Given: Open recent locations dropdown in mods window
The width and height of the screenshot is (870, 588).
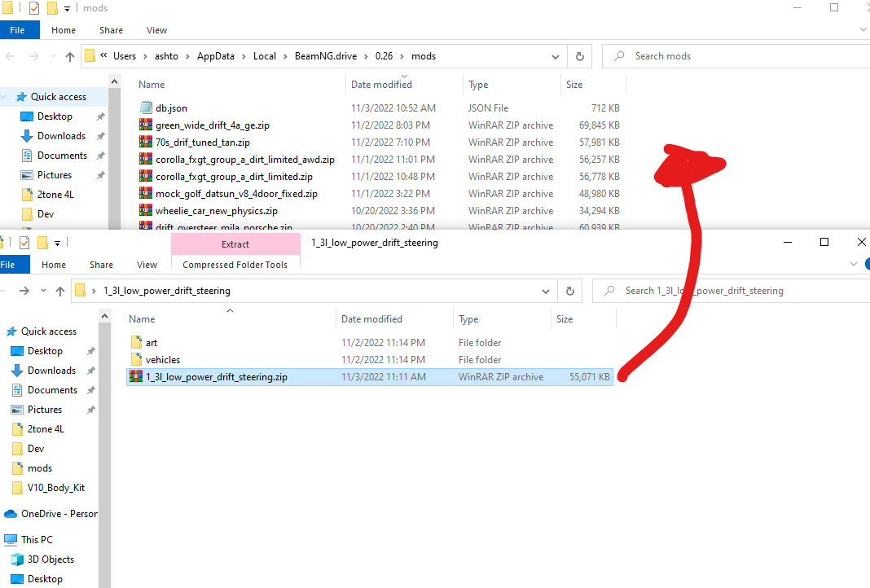Looking at the screenshot, I should coord(53,56).
